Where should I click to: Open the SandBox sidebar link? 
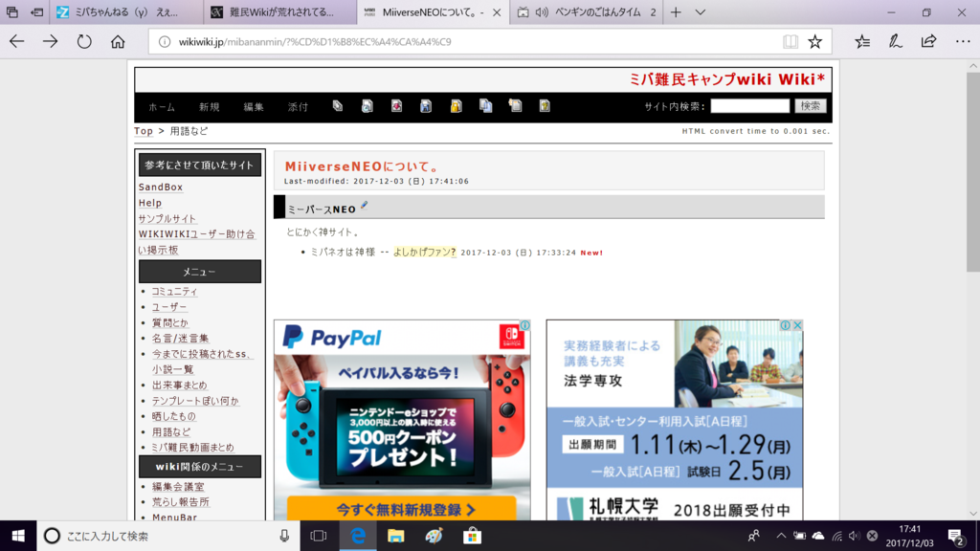[161, 187]
